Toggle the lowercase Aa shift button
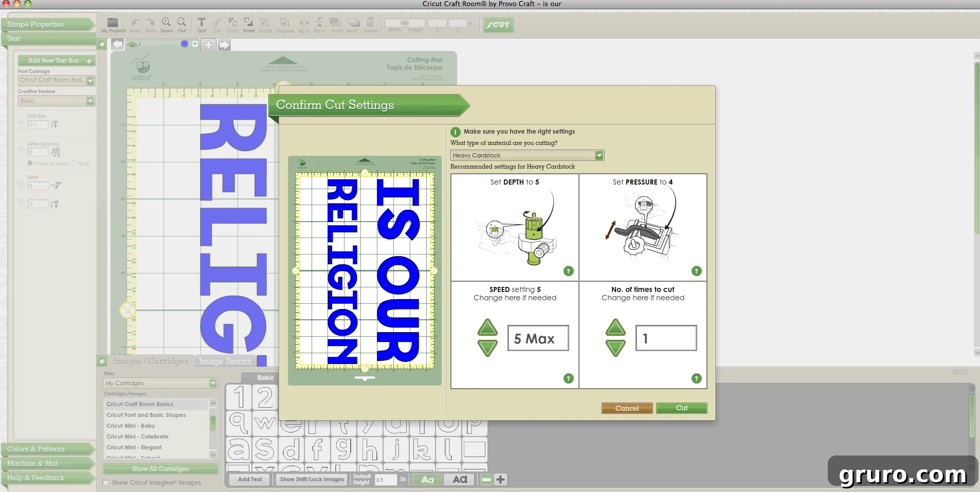 [428, 480]
